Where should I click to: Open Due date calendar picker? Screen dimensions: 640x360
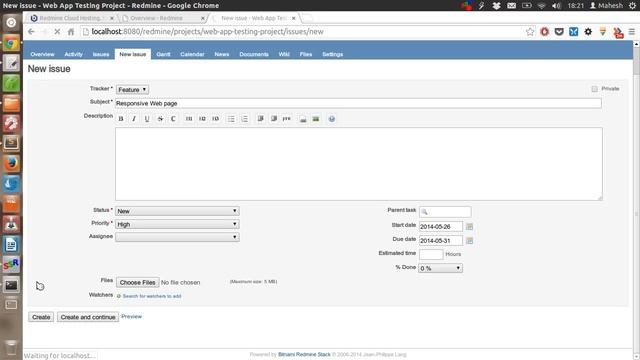469,241
